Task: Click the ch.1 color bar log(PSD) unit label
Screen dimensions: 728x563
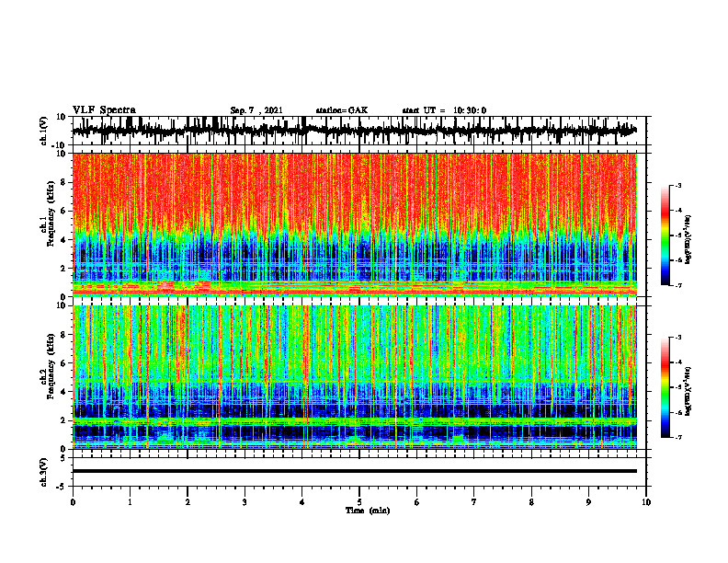Action: [688, 240]
